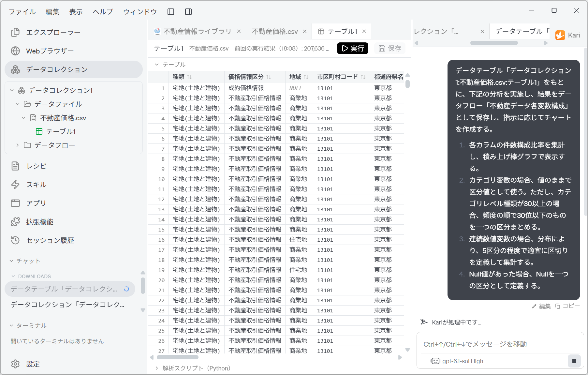The image size is (588, 375).
Task: Collapse the データファイル folder
Action: [x=18, y=104]
